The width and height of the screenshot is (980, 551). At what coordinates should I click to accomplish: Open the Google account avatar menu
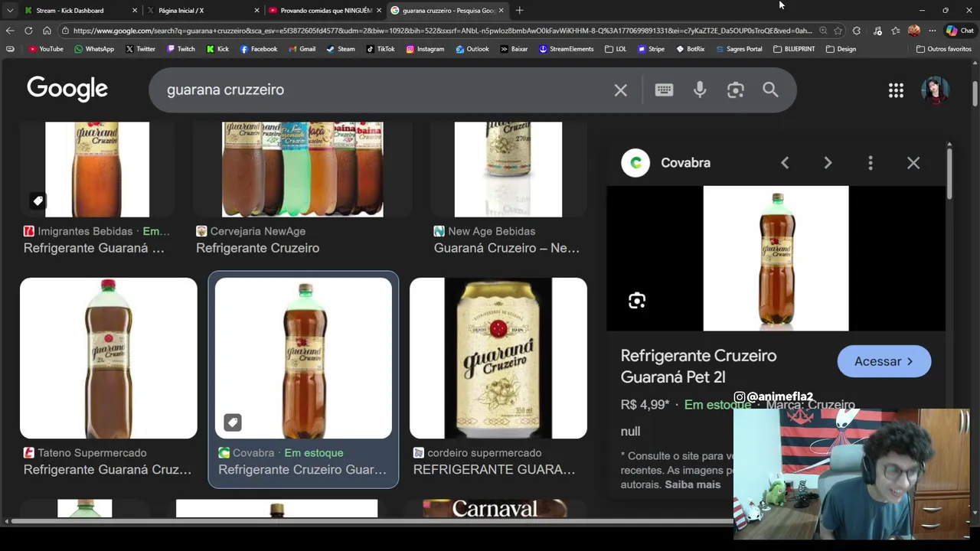pos(935,90)
